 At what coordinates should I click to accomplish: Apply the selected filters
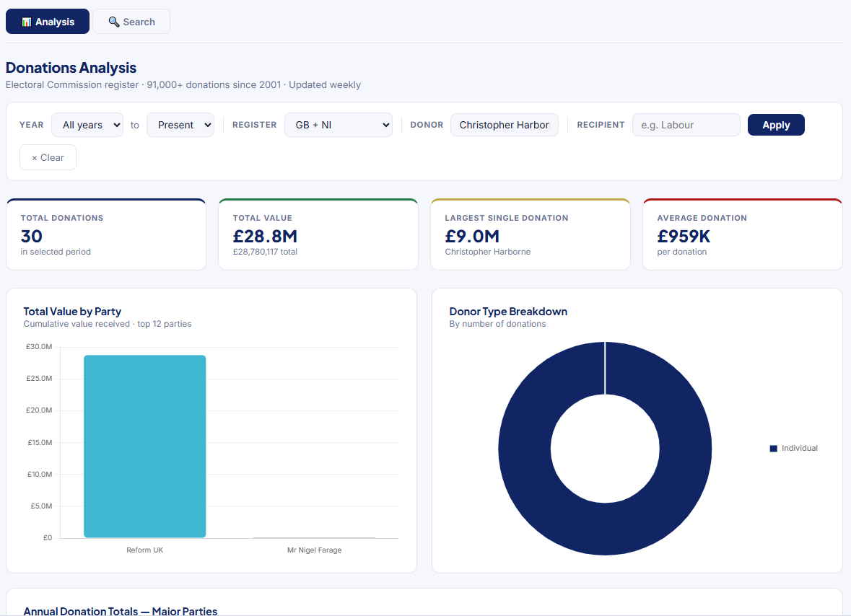(x=775, y=125)
